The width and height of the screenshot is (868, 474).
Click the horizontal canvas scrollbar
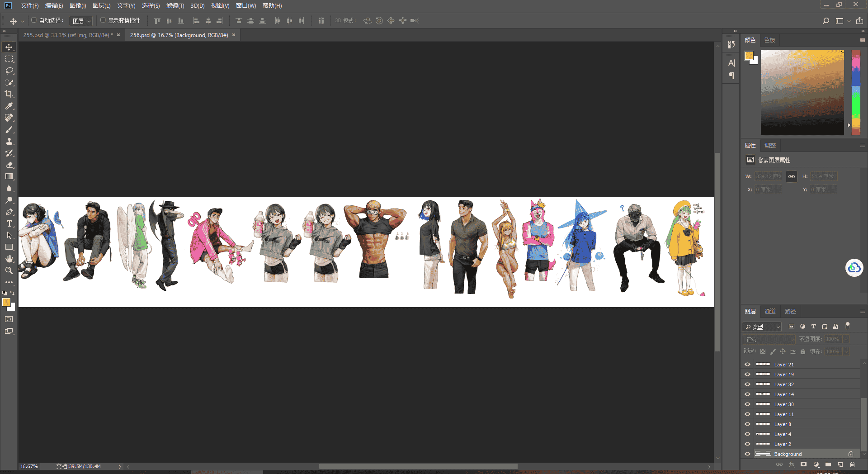pyautogui.click(x=418, y=466)
